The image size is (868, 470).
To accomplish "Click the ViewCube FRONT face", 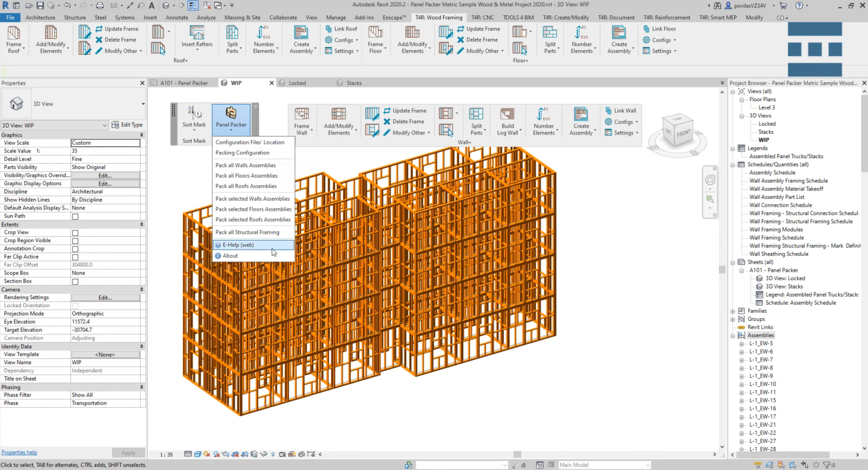I will (x=683, y=133).
